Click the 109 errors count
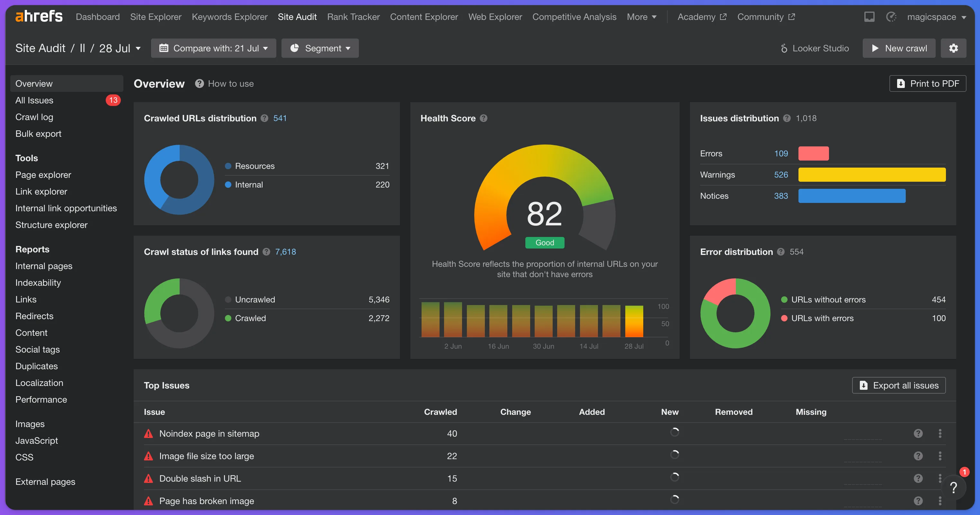 pos(781,153)
